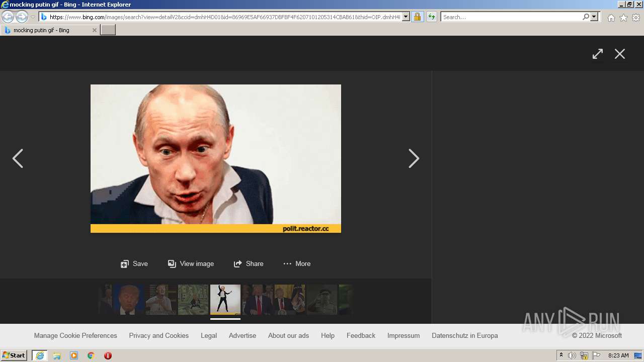
Task: Open the More options menu
Action: point(297,263)
